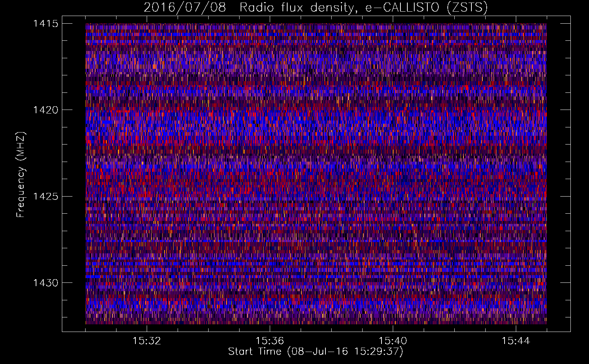Select the y-axis label 'Frequency (MHZ)'

tap(21, 174)
